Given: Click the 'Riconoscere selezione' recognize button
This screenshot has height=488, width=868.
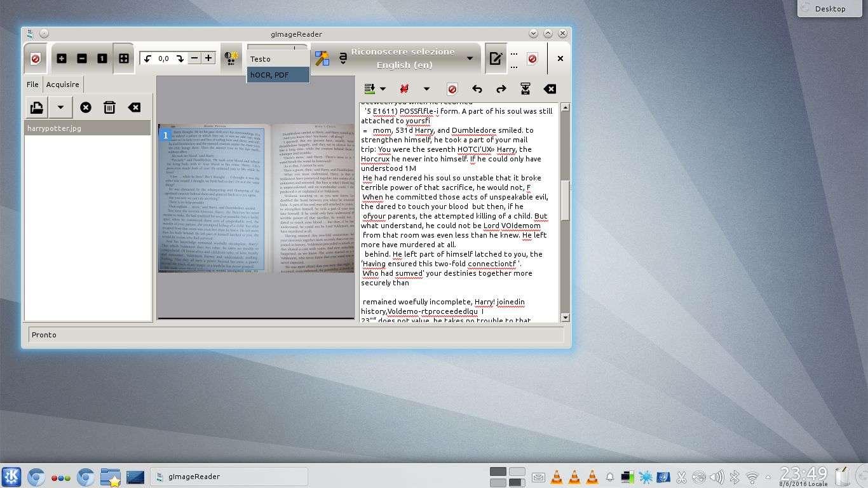Looking at the screenshot, I should coord(403,58).
